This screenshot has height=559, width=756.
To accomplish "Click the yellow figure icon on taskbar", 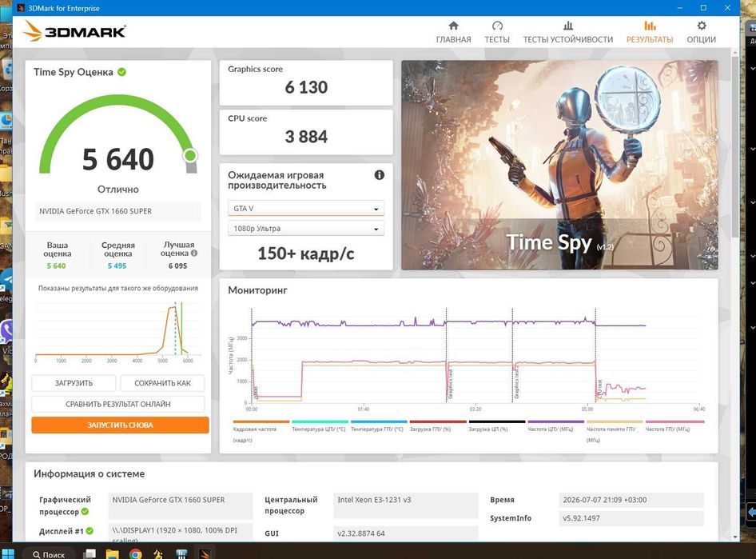I will pos(158,553).
